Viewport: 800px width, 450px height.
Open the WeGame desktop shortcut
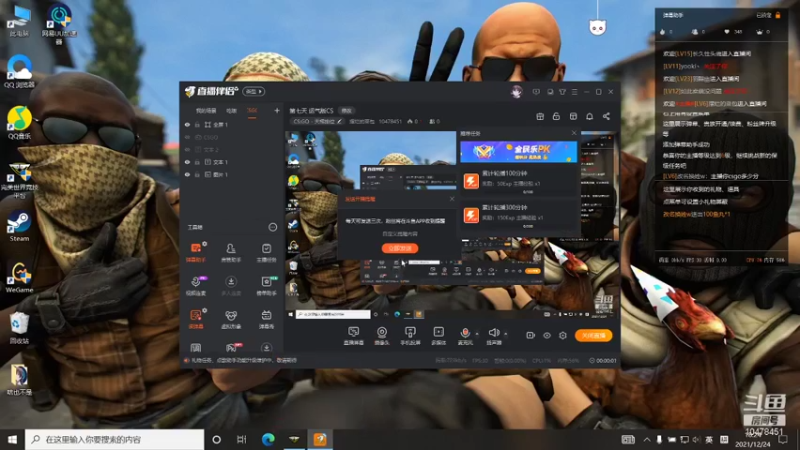point(19,278)
